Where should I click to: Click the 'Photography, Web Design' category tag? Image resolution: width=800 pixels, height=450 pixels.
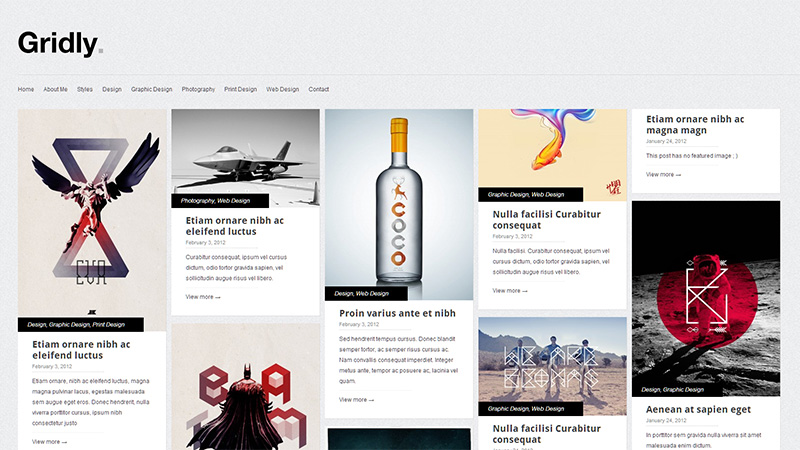coord(220,201)
